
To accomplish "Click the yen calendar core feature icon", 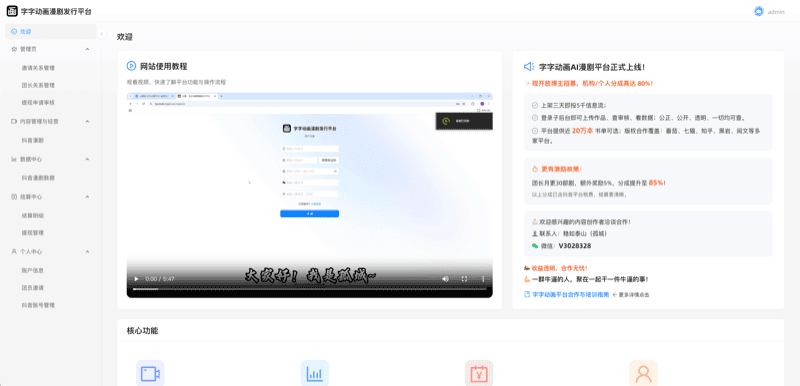I will click(479, 374).
